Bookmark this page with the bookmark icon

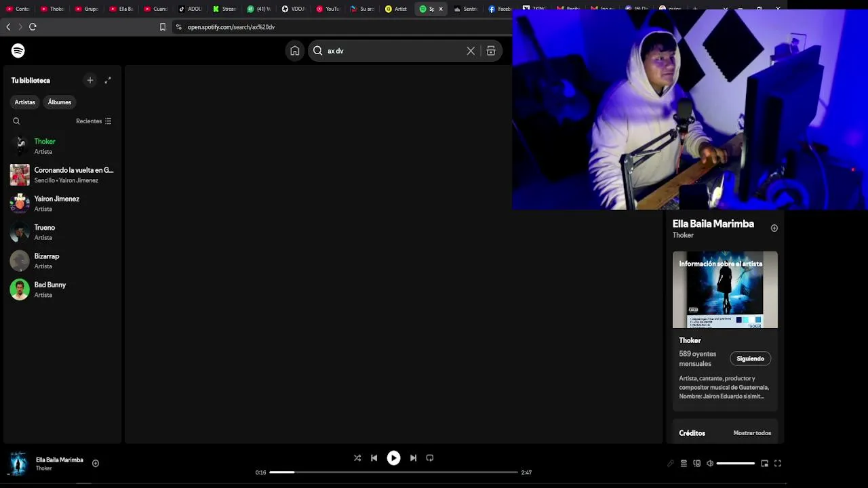point(163,27)
